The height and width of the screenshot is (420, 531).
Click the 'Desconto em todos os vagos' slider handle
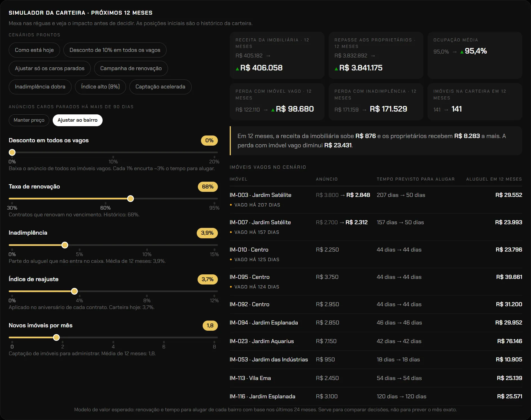tap(12, 152)
